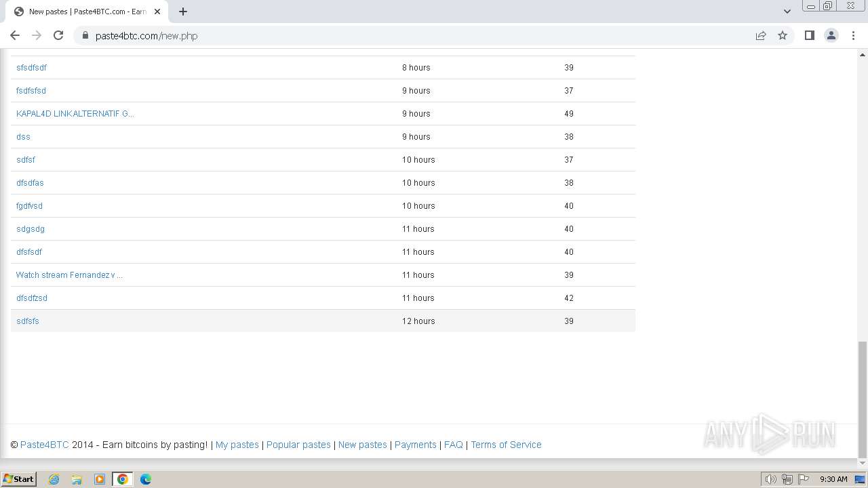Open the Chrome profile avatar
Screen dimensions: 868x488
(831, 35)
